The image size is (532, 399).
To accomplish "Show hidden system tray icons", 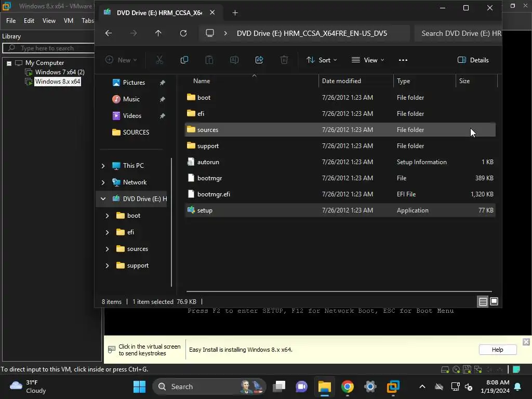I will tap(422, 387).
